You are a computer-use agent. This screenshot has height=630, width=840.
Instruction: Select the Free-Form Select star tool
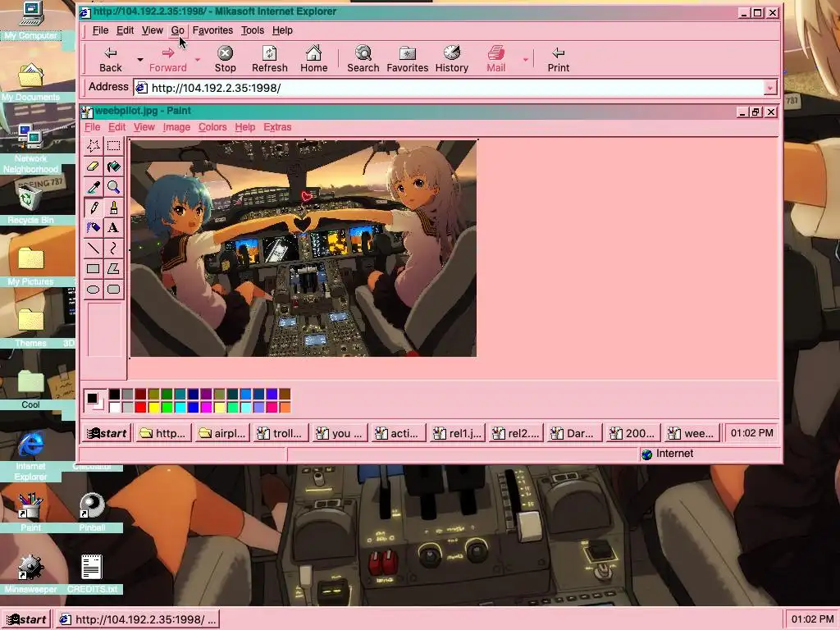[94, 146]
